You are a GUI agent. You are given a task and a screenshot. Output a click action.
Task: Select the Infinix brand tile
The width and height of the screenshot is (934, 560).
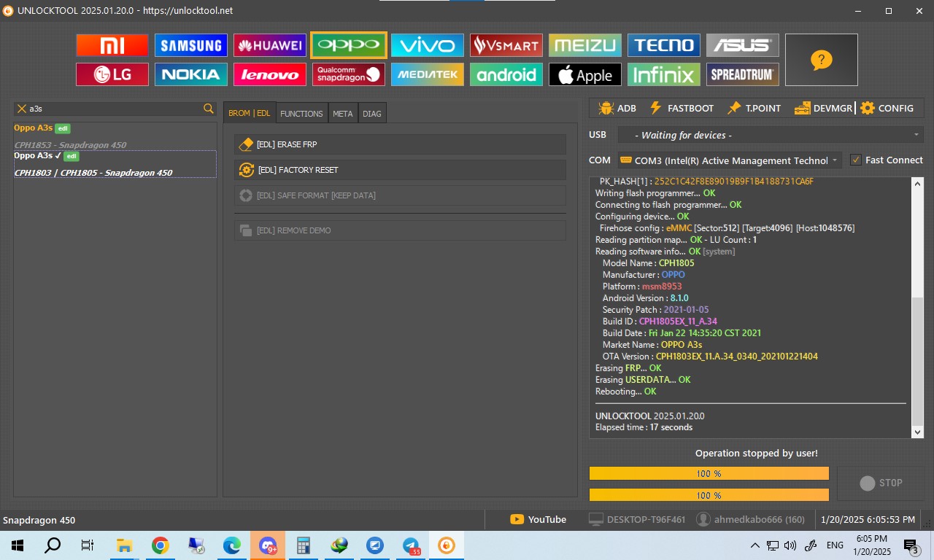pos(664,74)
